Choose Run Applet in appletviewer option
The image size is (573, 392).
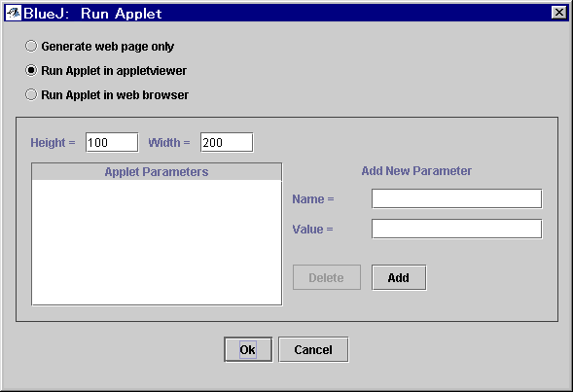pos(31,70)
